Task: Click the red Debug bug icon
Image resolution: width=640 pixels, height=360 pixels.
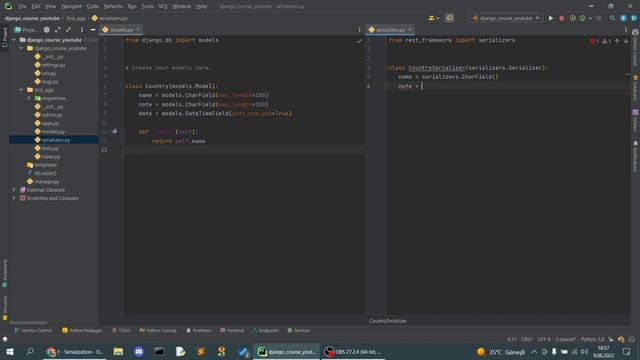Action: tap(562, 18)
